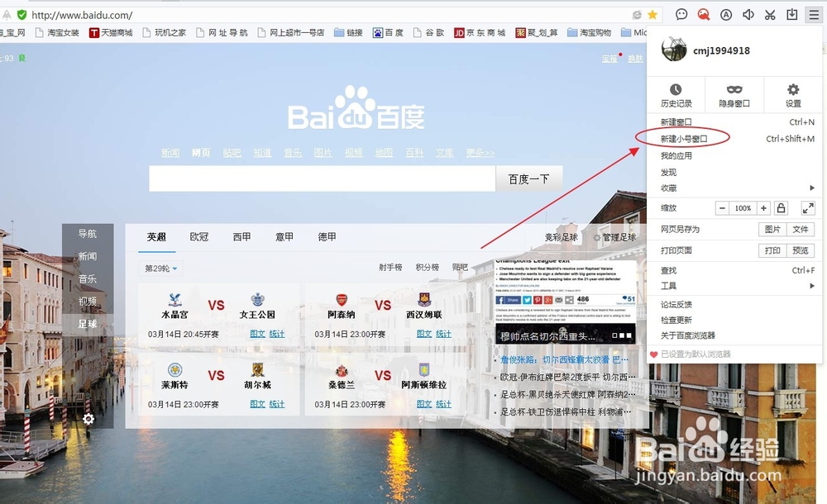
Task: Select 关于百度浏览器 menu item
Action: (x=734, y=335)
